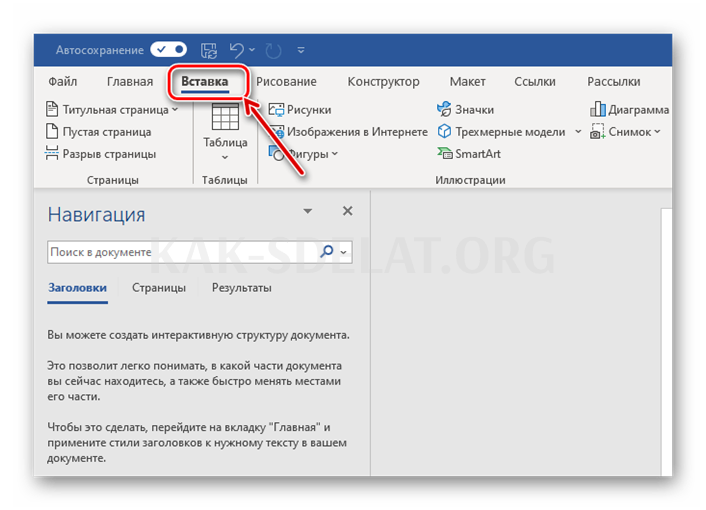Click the Иллюстрации group label
This screenshot has height=510, width=706.
(470, 180)
